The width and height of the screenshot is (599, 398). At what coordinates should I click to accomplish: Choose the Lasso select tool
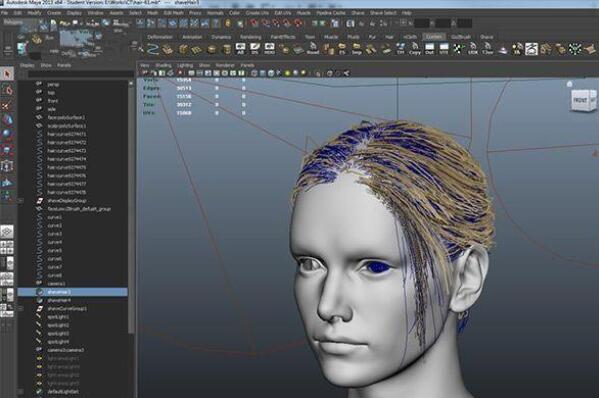coord(7,90)
